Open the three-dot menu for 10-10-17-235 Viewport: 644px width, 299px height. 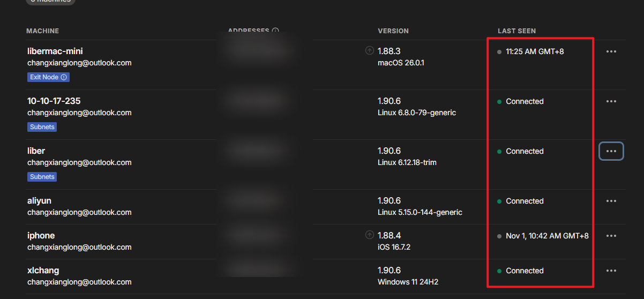pyautogui.click(x=611, y=101)
